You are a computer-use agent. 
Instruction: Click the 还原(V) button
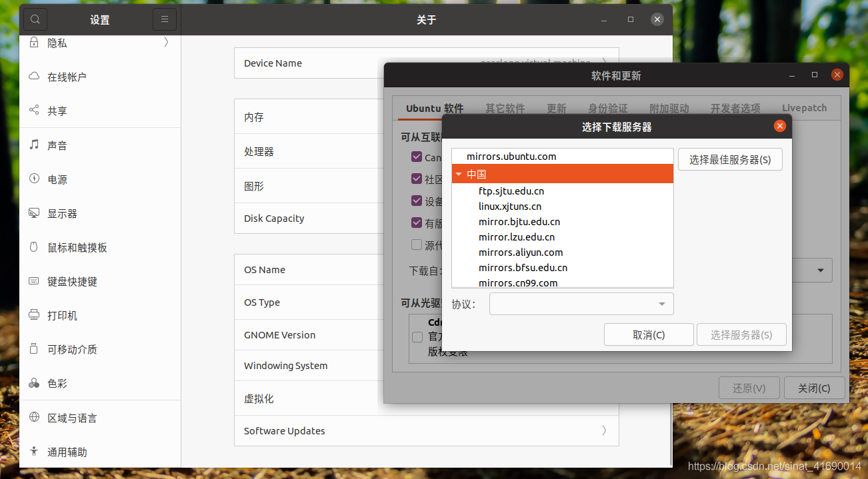tap(749, 388)
